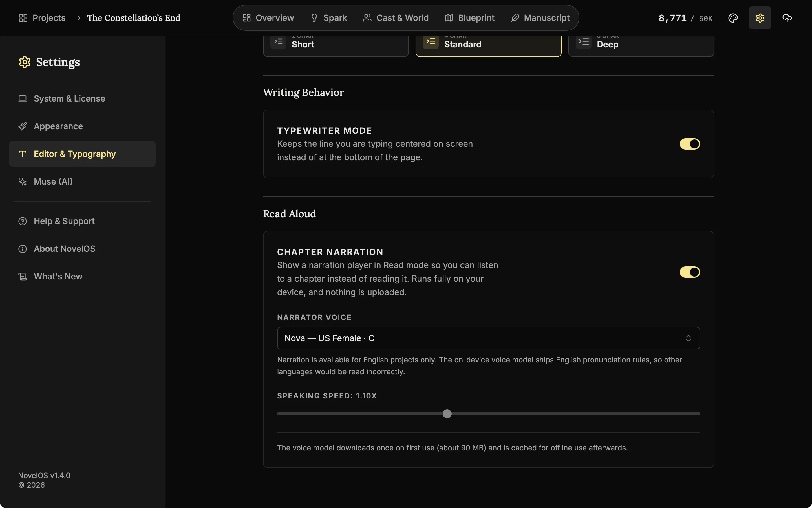Screen dimensions: 812x508
Task: Go back to Projects list
Action: (42, 18)
